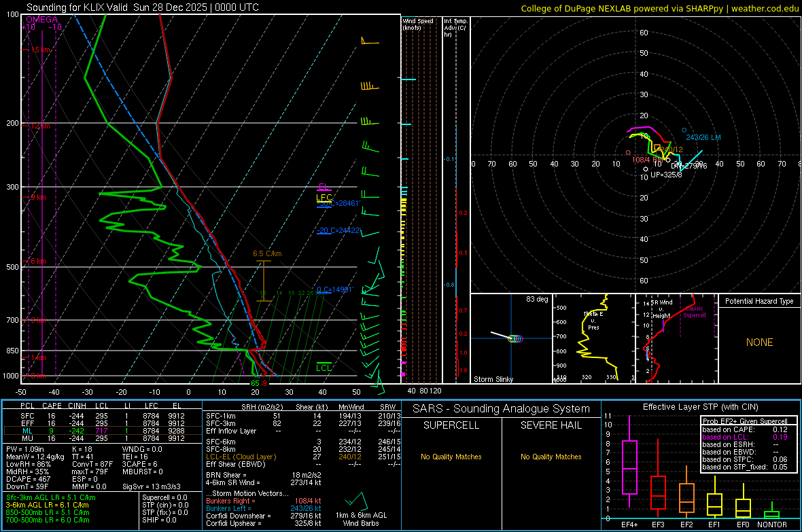Click the red 'Bunkers Right =' label
The width and height of the screenshot is (802, 532).
coord(230,501)
